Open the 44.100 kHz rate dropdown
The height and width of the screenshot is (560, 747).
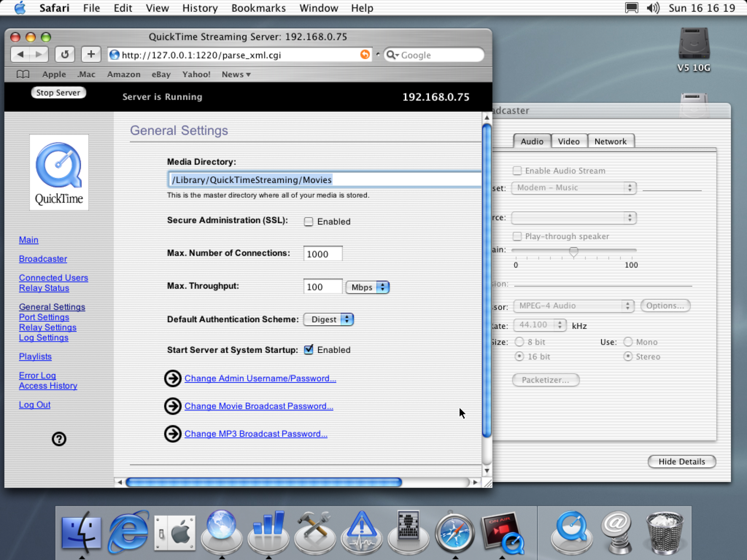coord(540,325)
